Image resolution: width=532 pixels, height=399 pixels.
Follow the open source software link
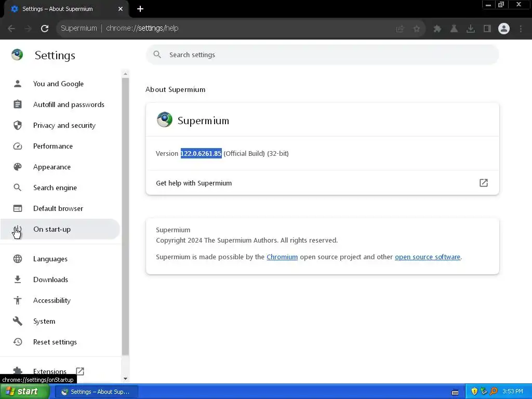point(428,257)
